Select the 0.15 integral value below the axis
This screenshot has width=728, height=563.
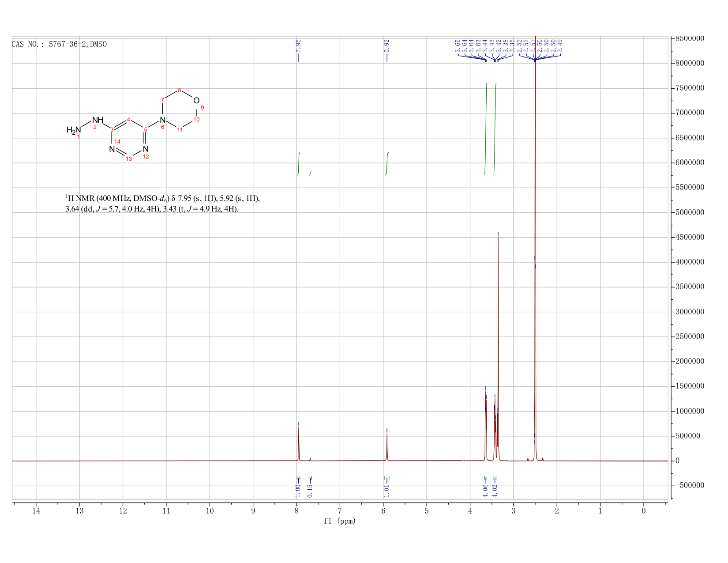(310, 490)
